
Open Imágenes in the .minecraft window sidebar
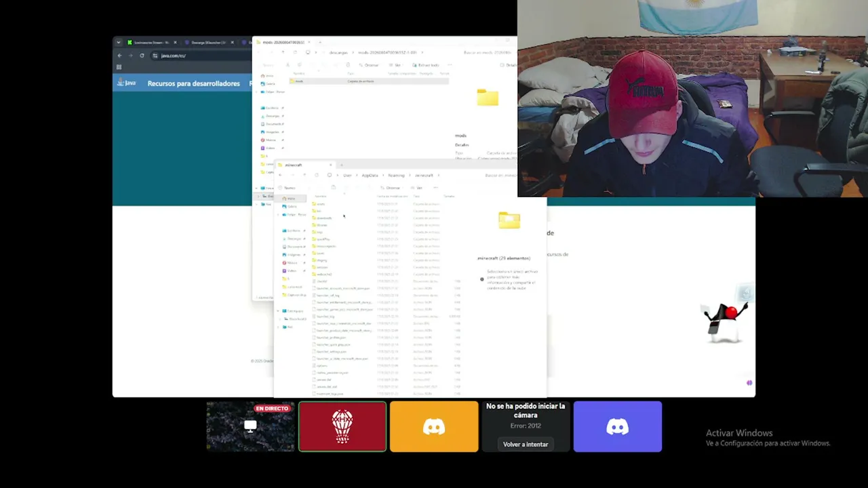point(293,255)
